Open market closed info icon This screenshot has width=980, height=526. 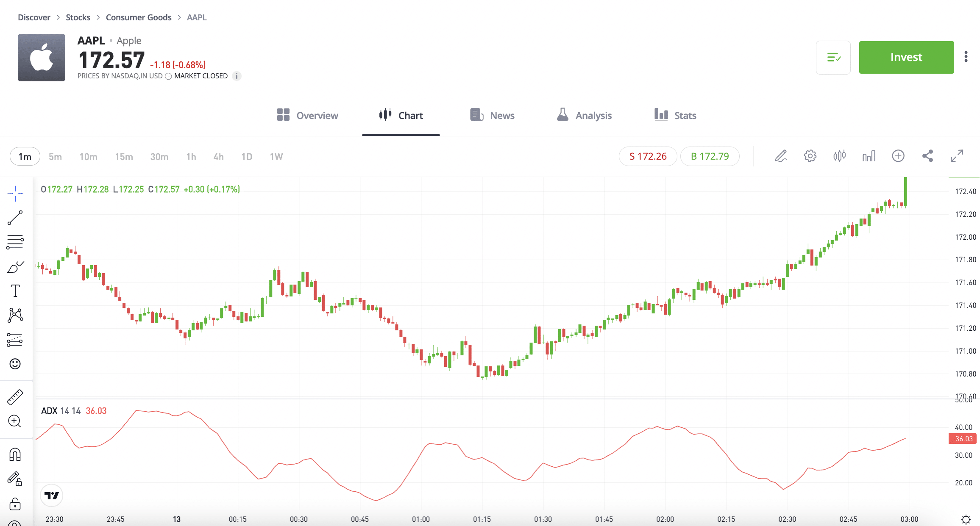coord(237,76)
